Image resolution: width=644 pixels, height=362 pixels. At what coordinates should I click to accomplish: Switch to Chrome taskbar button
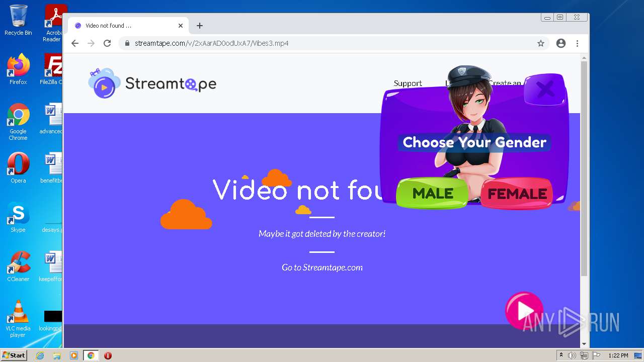click(x=91, y=355)
